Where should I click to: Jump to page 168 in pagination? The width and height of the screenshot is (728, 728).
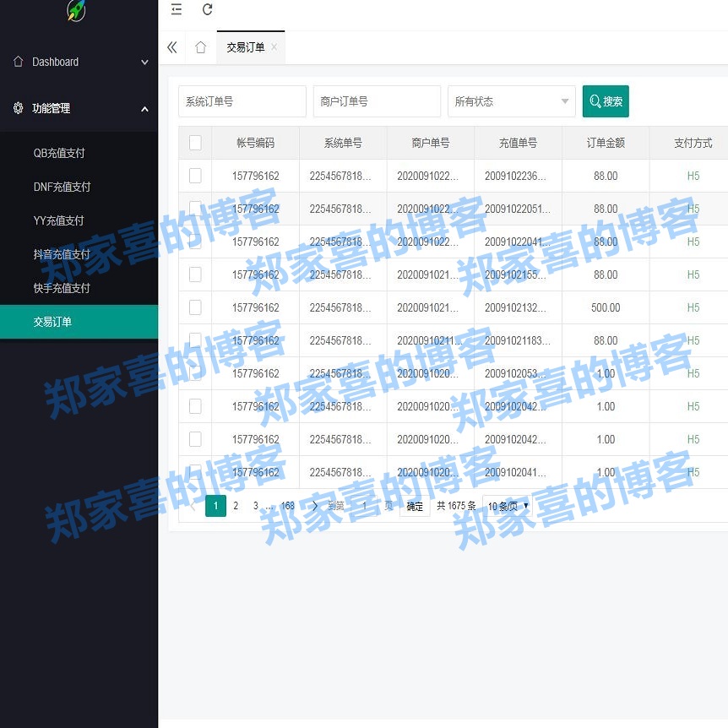(x=287, y=505)
